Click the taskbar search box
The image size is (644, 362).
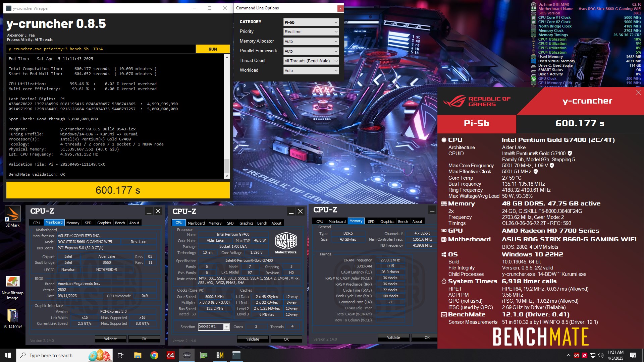64,355
